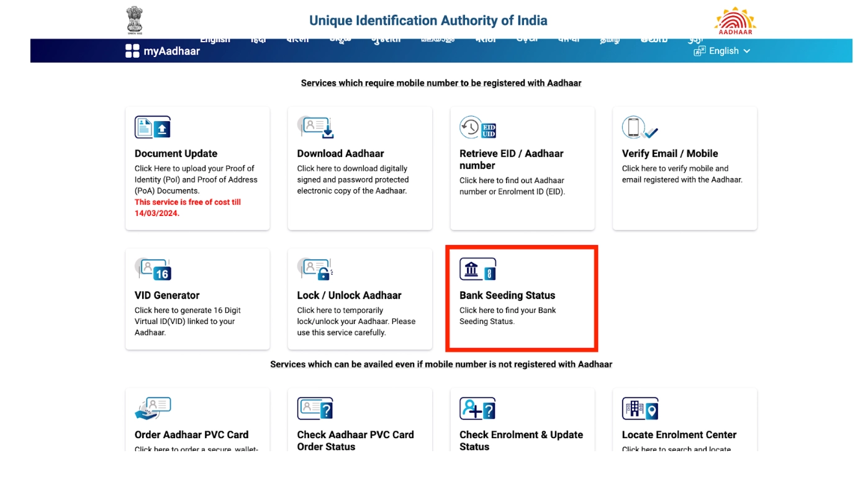Click the Locate Enrolment Center map-pin icon
The image size is (868, 494).
tap(640, 409)
